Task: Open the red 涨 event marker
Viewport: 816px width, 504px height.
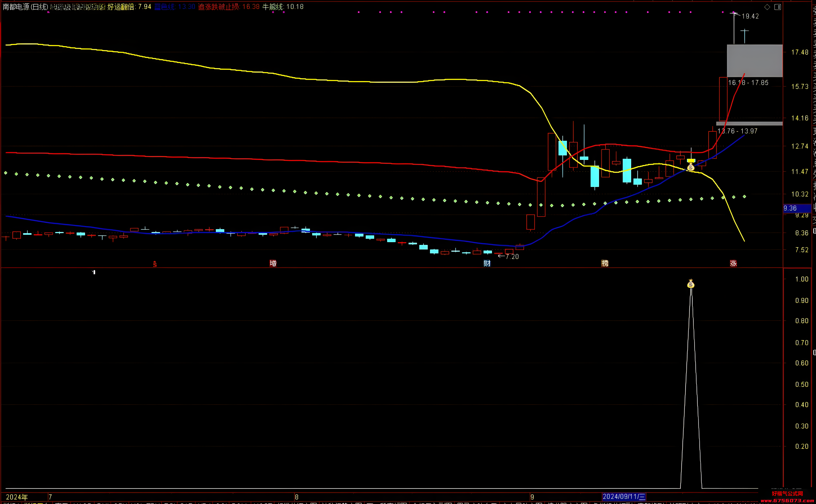Action: click(x=733, y=263)
